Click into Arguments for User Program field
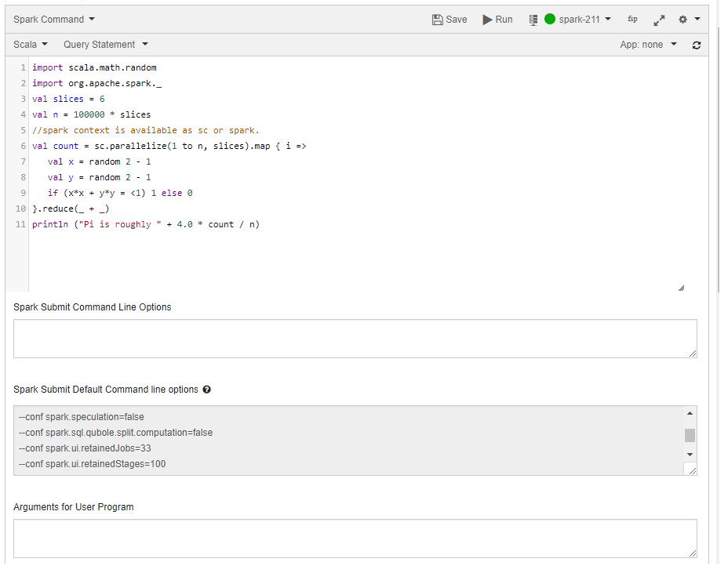The width and height of the screenshot is (728, 573). [355, 539]
